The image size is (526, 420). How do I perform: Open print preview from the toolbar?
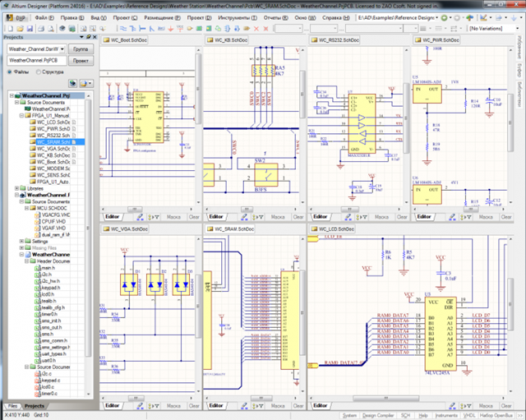(50, 29)
